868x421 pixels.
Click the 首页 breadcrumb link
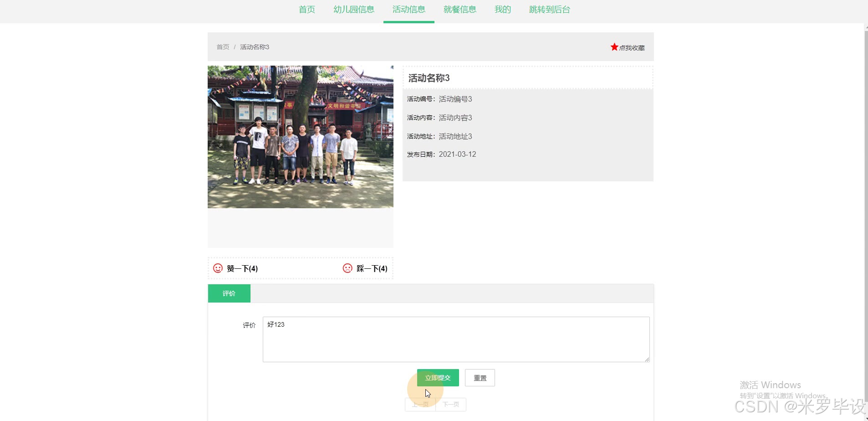pos(223,47)
